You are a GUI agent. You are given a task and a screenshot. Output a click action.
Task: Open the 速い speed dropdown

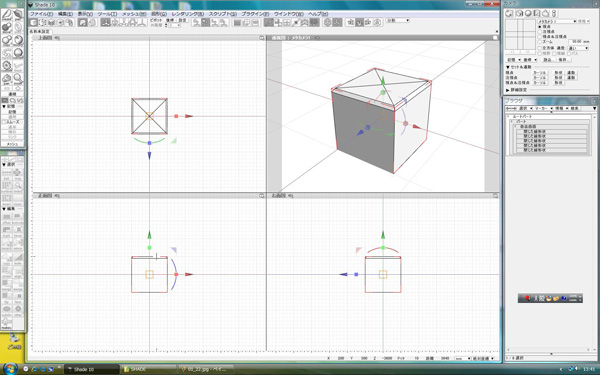(578, 48)
